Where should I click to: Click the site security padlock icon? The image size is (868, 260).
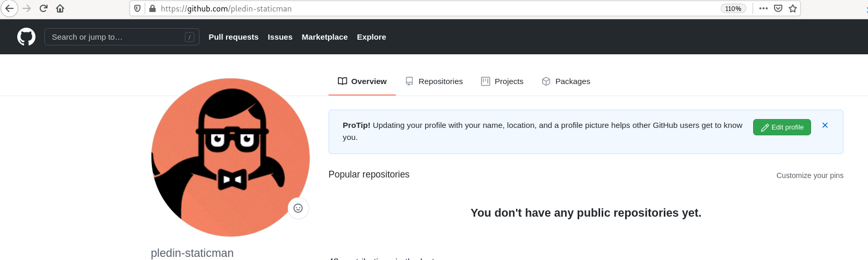pyautogui.click(x=153, y=8)
